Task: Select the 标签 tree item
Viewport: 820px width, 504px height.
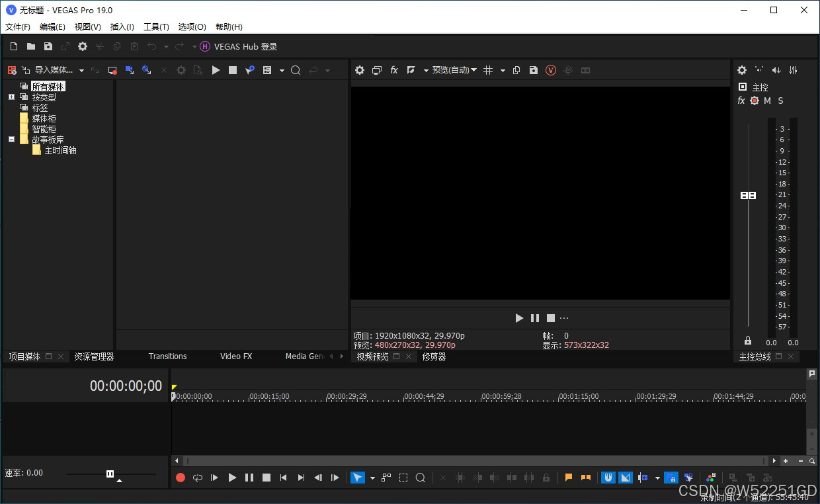Action: point(40,108)
